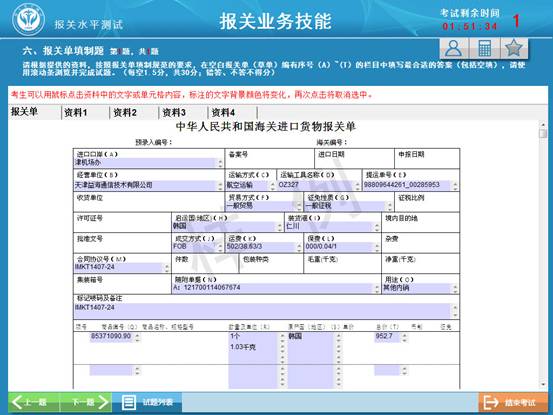Click the 申报日期 cell
Screen dimensions: 553x415
[427, 158]
